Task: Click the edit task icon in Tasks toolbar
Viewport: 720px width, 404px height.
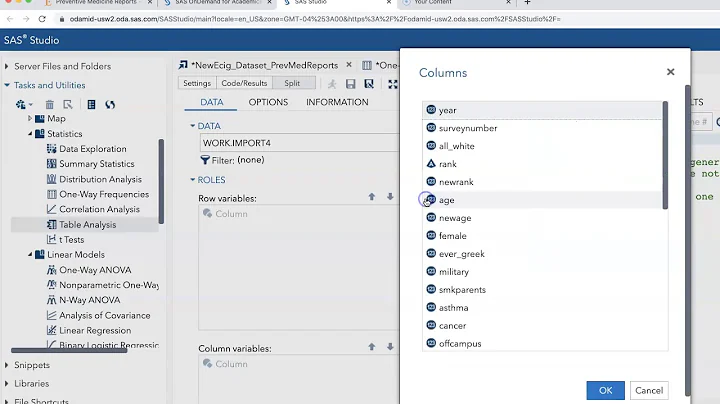Action: 68,105
